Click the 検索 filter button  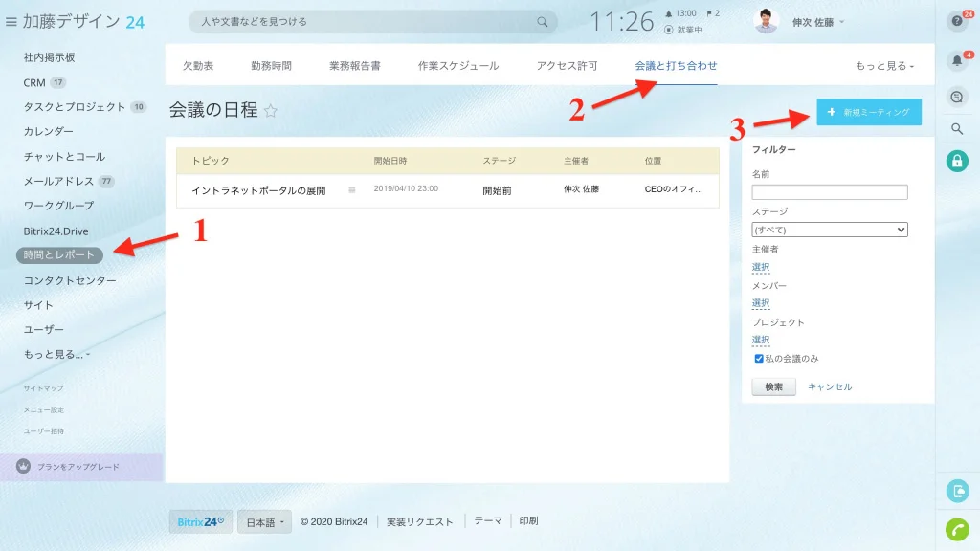click(x=773, y=386)
